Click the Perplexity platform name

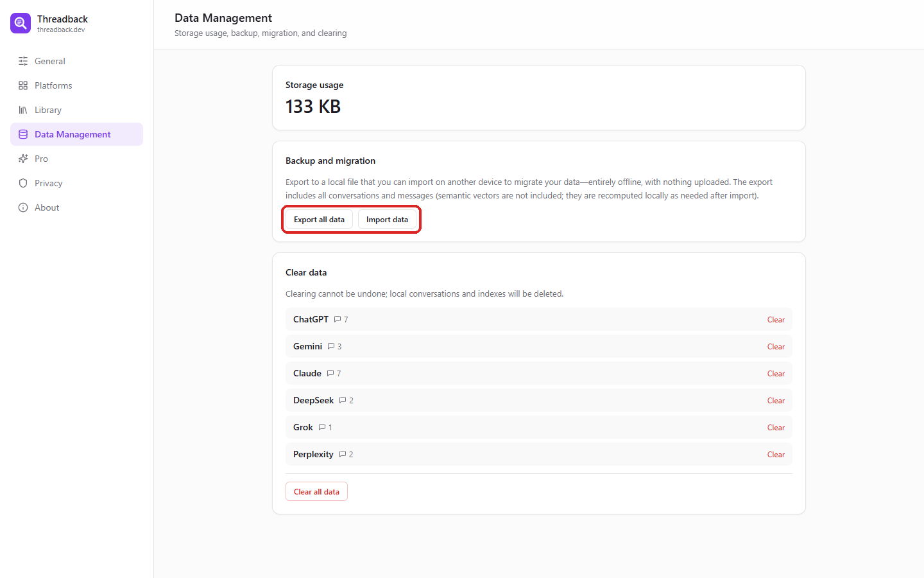click(313, 454)
